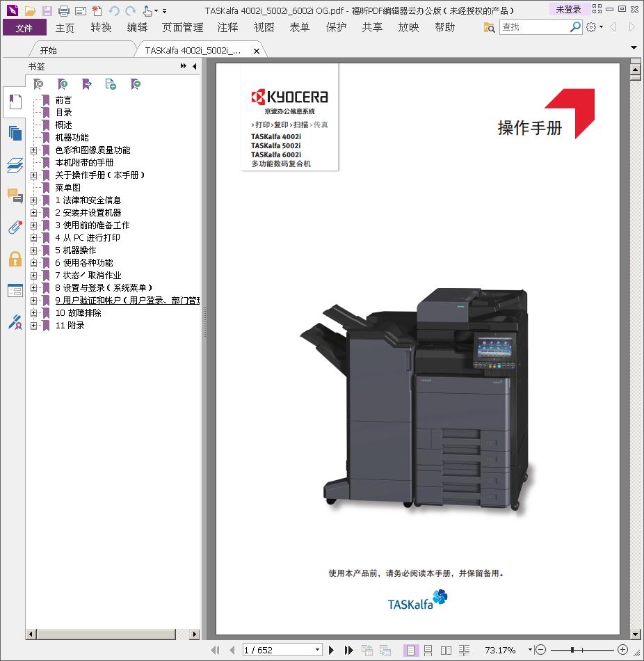The height and width of the screenshot is (661, 644).
Task: Open search settings gear
Action: pyautogui.click(x=591, y=27)
